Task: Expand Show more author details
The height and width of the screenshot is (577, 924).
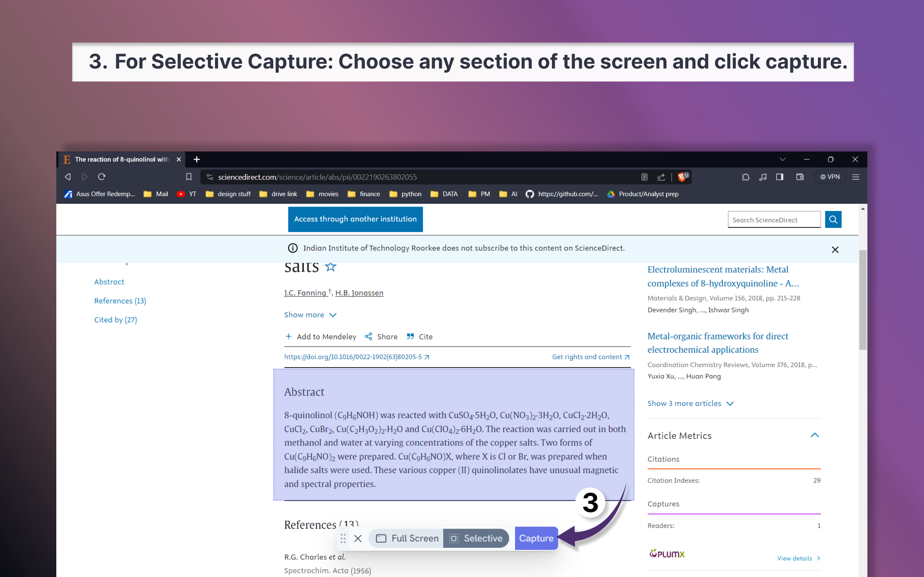Action: pyautogui.click(x=310, y=315)
